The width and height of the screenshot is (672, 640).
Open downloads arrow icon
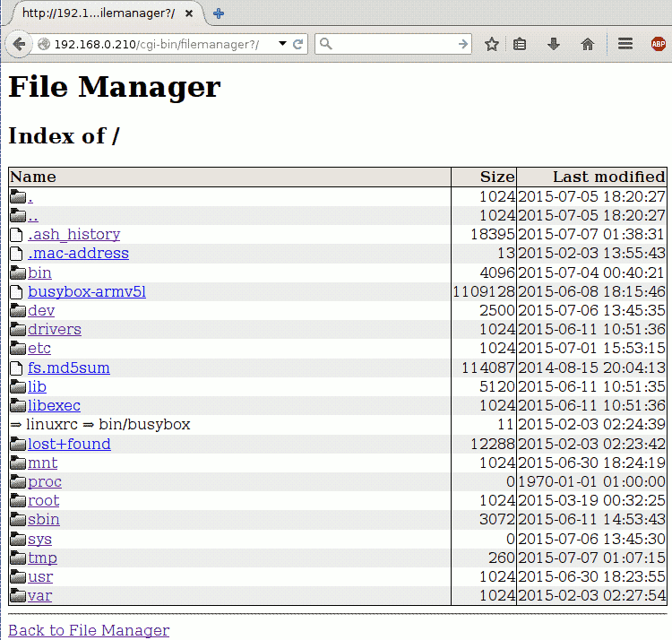[x=554, y=44]
